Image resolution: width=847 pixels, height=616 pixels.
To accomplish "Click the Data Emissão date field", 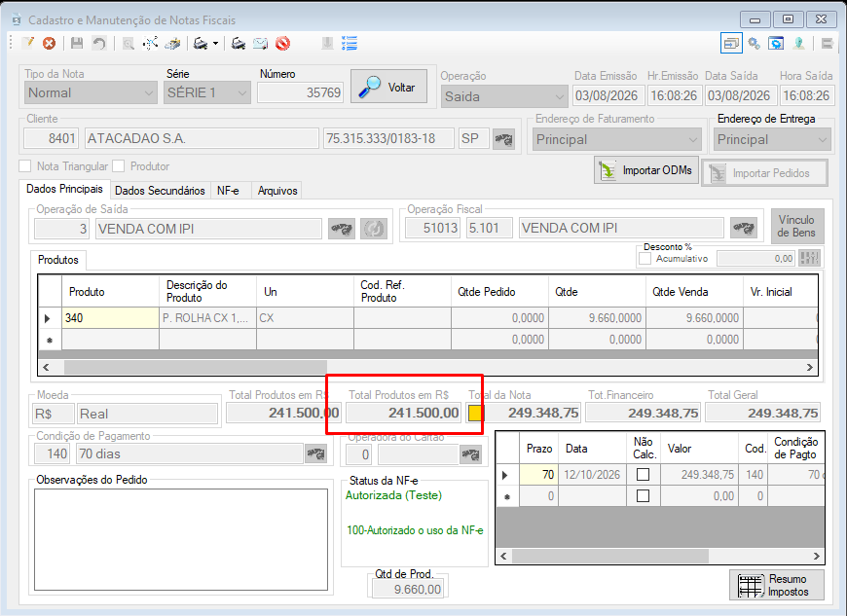I will (x=608, y=96).
